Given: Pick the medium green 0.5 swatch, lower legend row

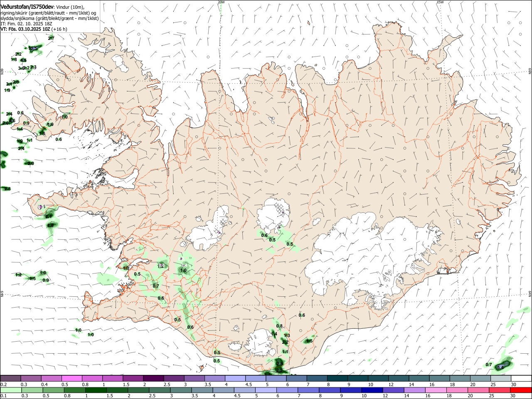Looking at the screenshot, I should coord(53,390).
